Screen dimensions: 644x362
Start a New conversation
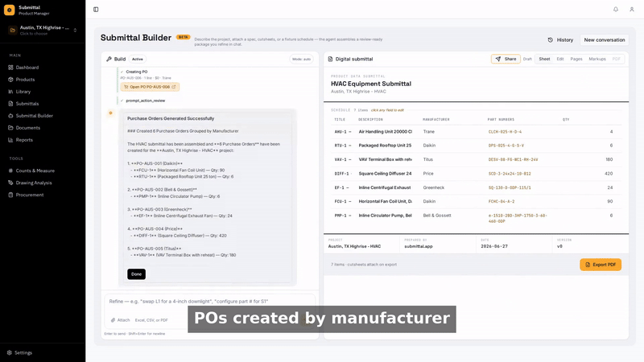coord(605,39)
